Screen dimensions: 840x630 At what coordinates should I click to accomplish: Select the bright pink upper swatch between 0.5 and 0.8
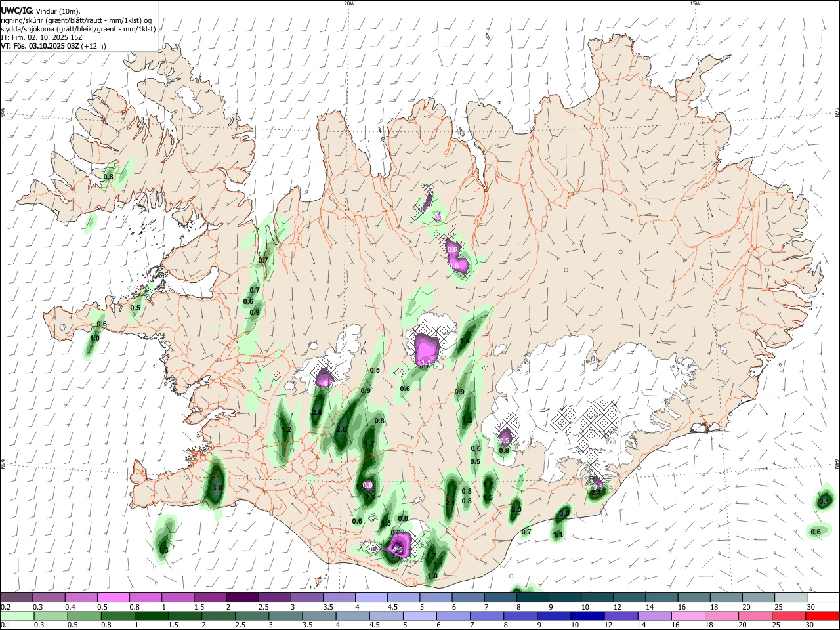click(113, 597)
